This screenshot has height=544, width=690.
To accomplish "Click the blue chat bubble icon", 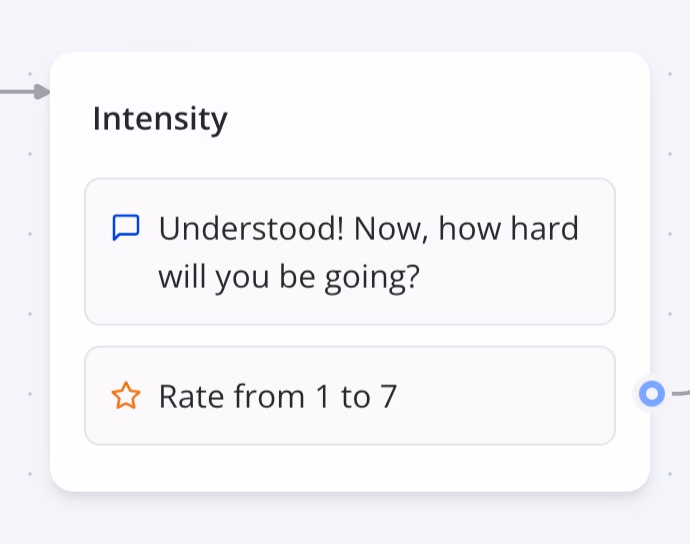I will point(125,228).
